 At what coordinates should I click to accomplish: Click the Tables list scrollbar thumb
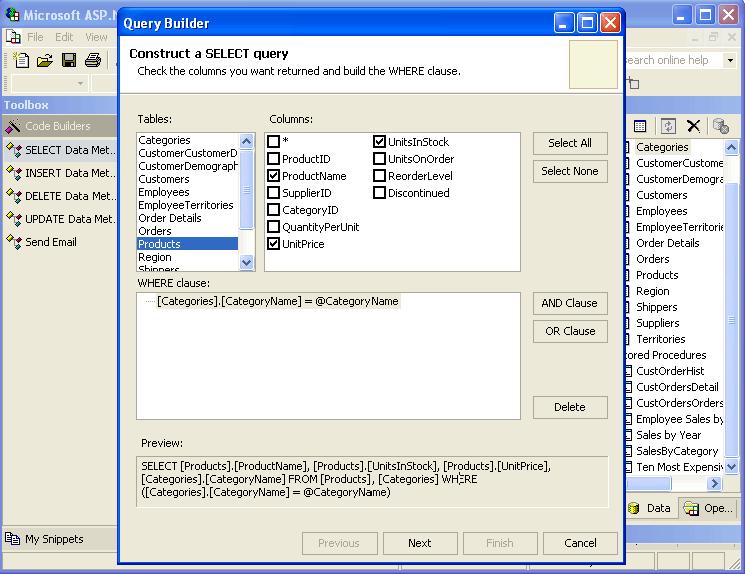pyautogui.click(x=247, y=189)
